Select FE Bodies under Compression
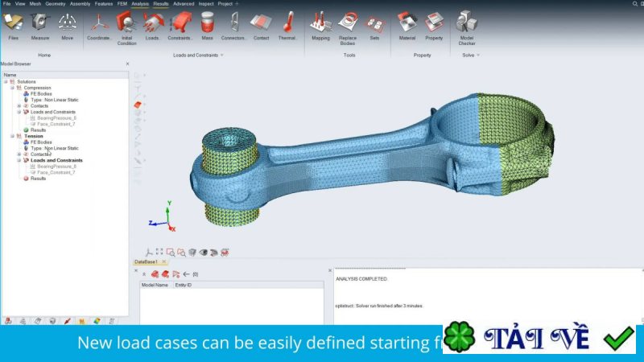 click(x=41, y=94)
